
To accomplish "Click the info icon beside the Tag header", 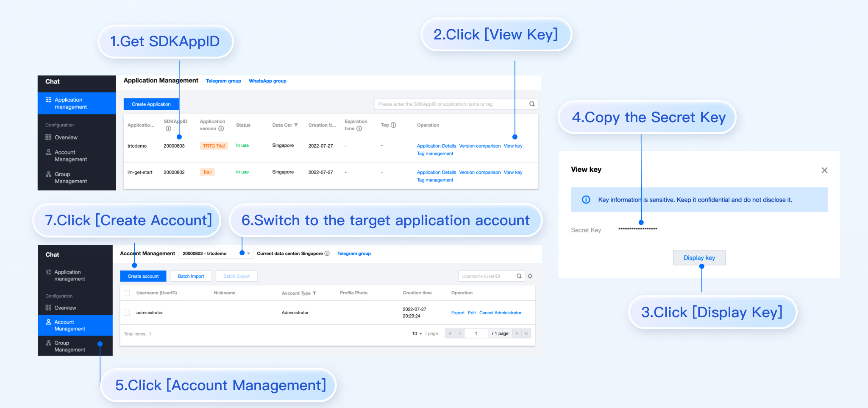I will coord(393,125).
